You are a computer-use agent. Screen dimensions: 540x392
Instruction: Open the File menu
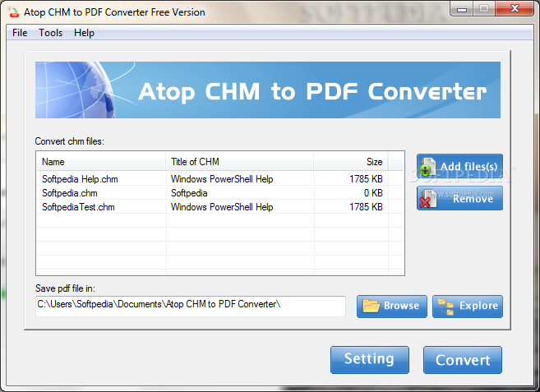(20, 33)
